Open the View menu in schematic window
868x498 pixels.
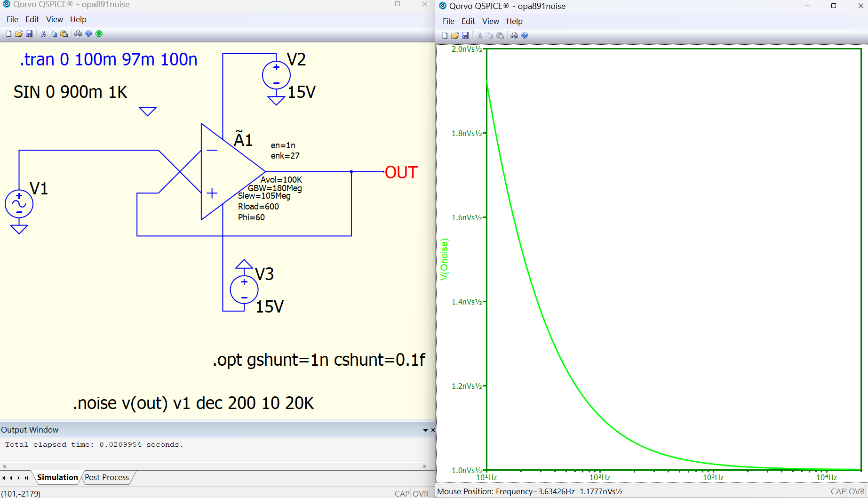[54, 19]
